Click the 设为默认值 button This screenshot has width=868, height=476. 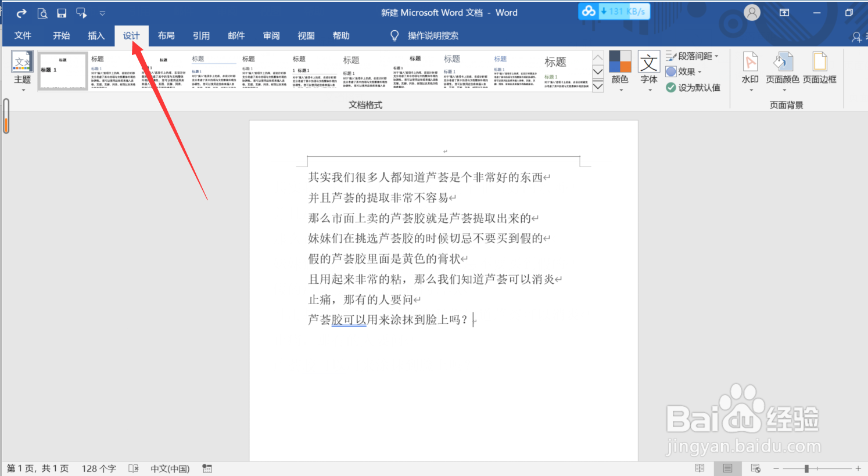[694, 87]
